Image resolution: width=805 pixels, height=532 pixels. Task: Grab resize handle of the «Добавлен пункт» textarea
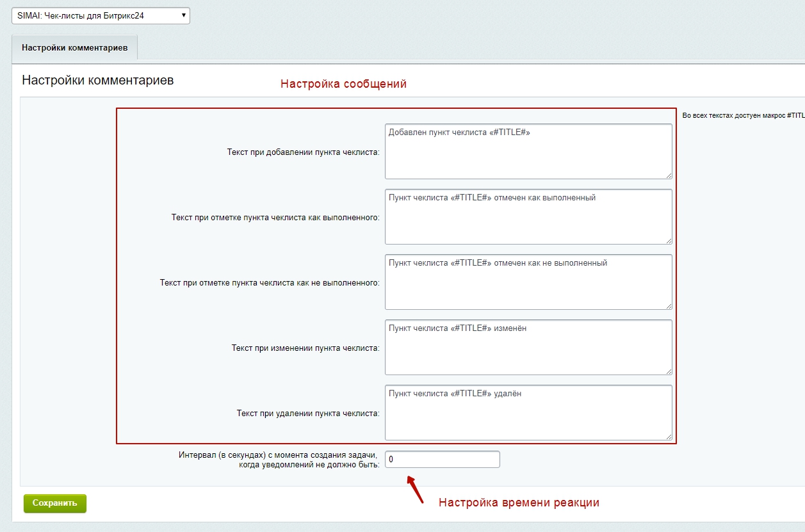pyautogui.click(x=669, y=175)
